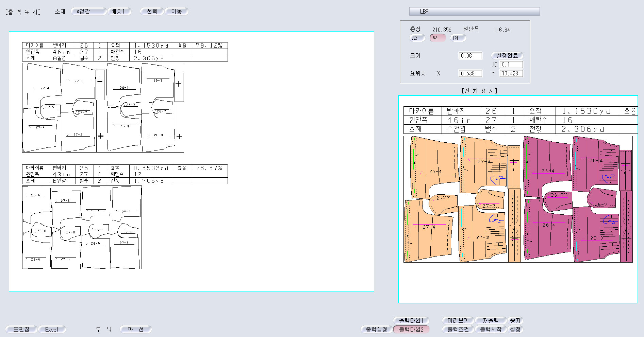Focus the JO value field
The width and height of the screenshot is (644, 337).
[x=511, y=65]
